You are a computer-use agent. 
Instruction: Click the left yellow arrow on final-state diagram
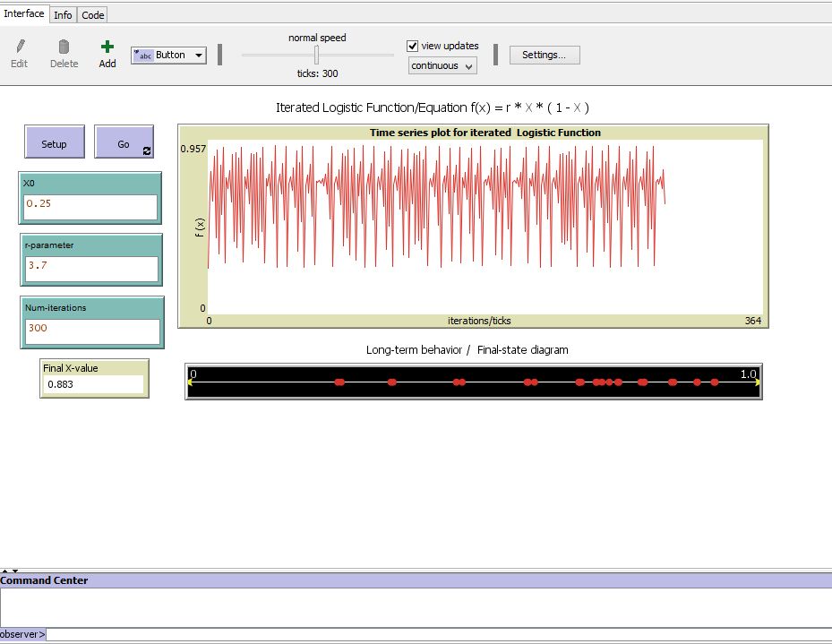pyautogui.click(x=190, y=382)
